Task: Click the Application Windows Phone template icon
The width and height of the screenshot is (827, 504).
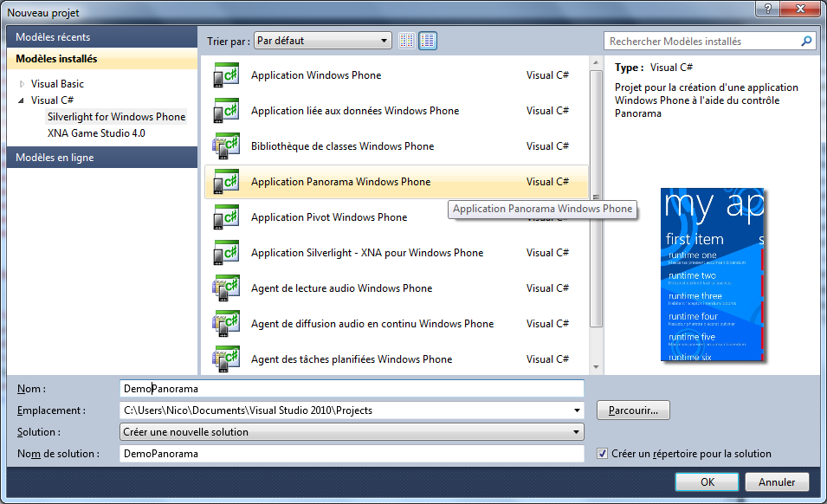Action: click(x=225, y=75)
